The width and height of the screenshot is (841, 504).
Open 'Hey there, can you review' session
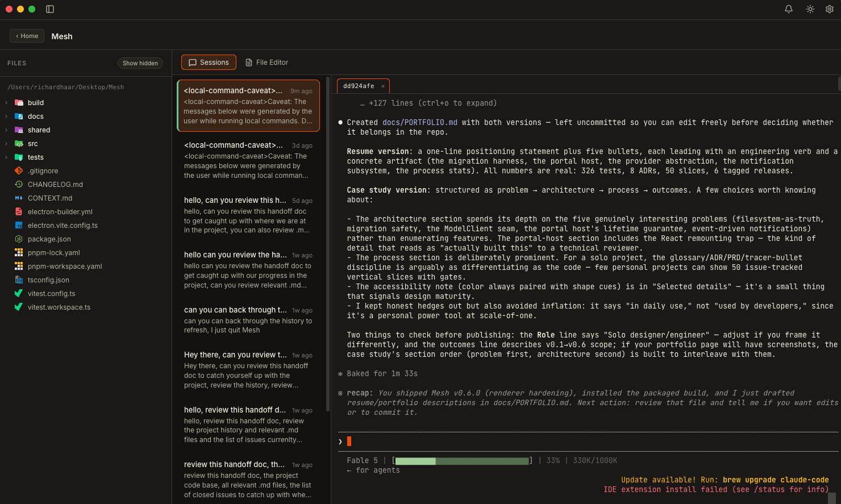(248, 370)
